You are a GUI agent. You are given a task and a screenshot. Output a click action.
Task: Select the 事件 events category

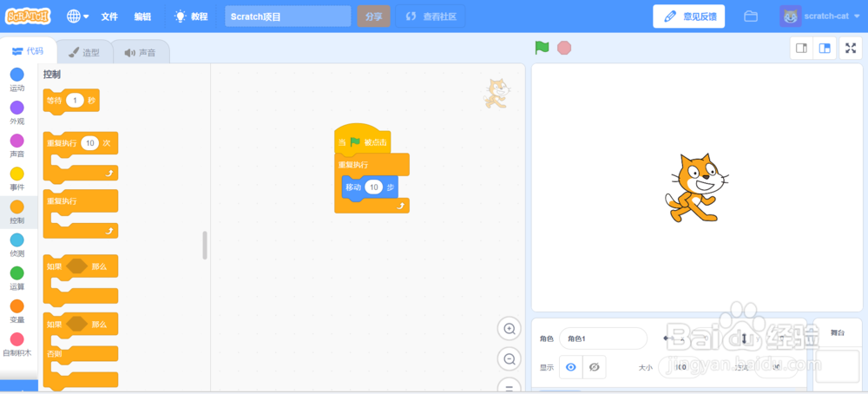coord(17,180)
